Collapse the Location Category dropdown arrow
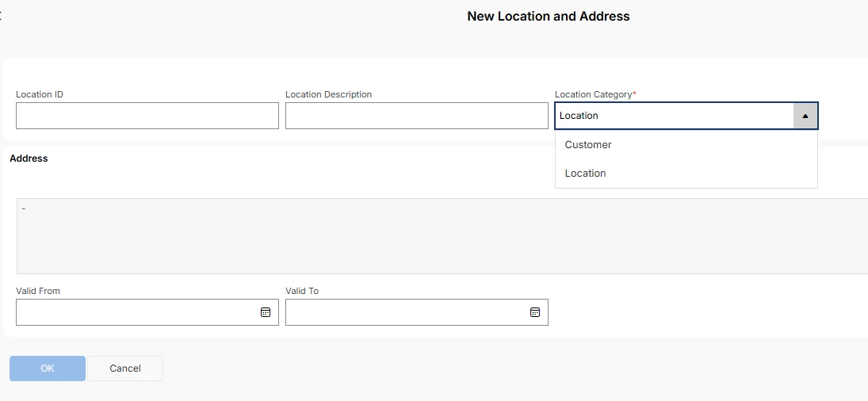 tap(805, 116)
